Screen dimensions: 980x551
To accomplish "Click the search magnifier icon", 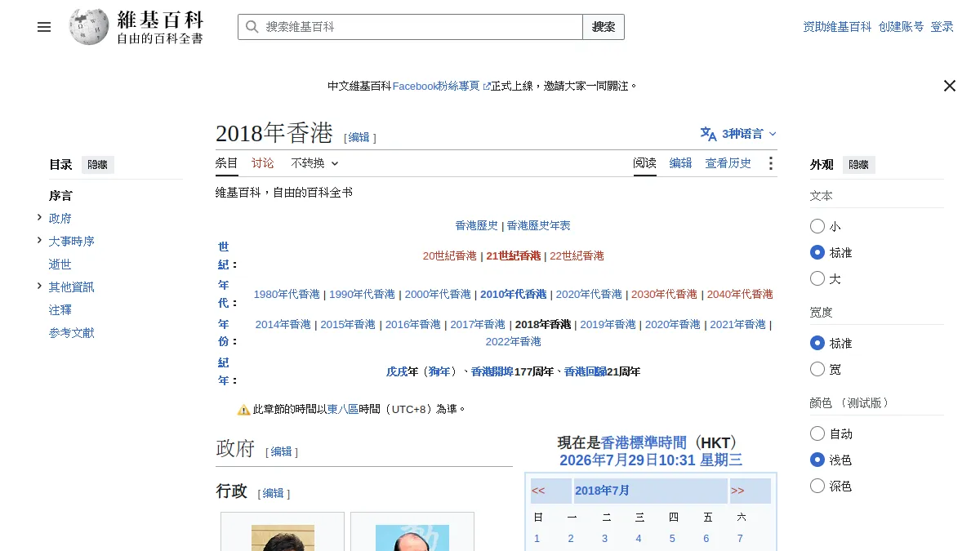I will pos(252,27).
